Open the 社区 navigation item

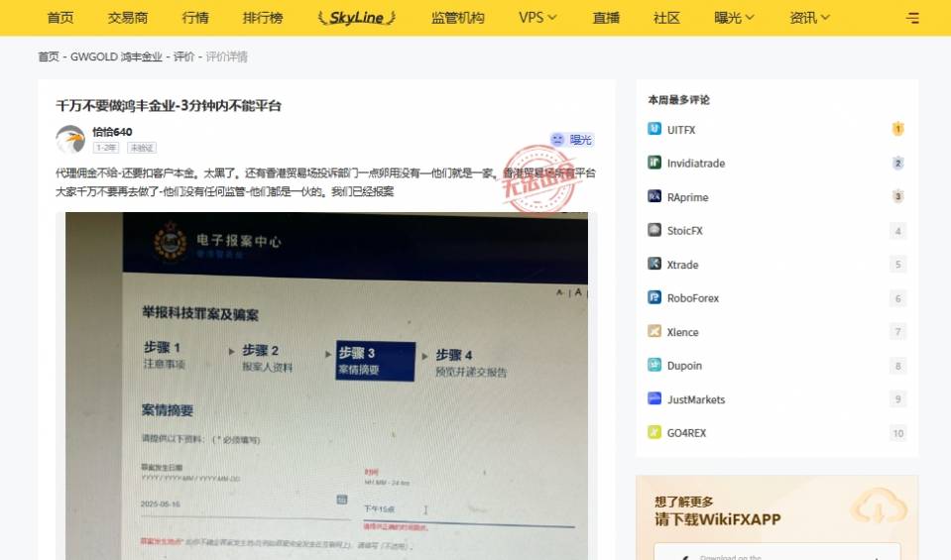(666, 18)
